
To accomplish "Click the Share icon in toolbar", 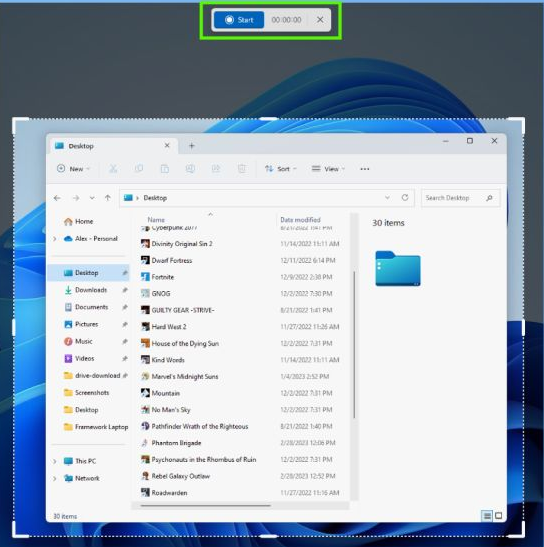I will 216,169.
